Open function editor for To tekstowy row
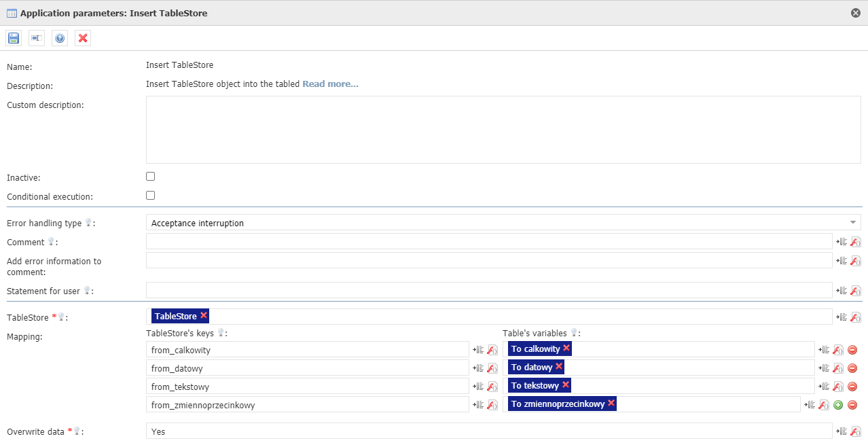868x447 pixels. 838,387
